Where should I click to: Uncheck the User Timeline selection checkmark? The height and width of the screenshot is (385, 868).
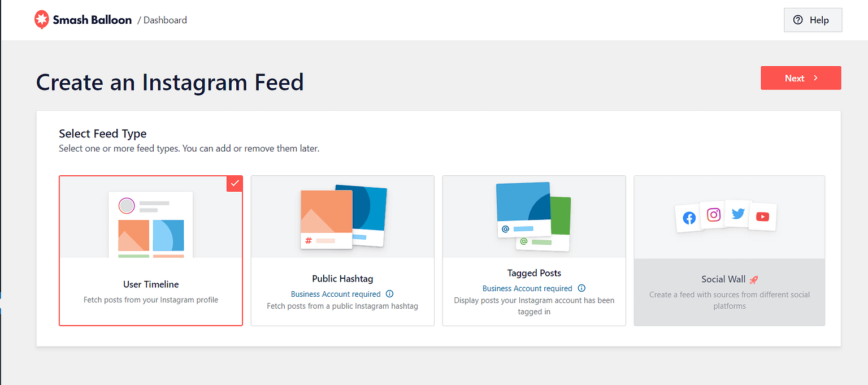tap(235, 183)
